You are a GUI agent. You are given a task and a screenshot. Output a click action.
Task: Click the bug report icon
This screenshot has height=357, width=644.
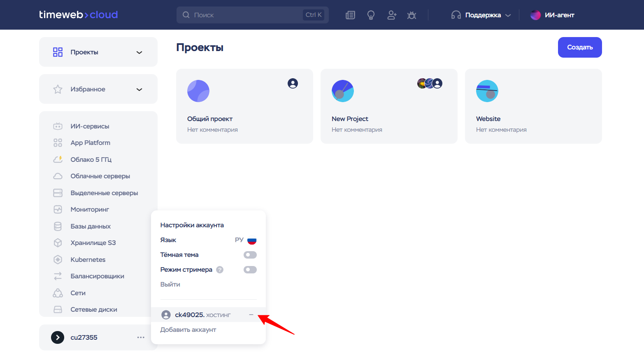[412, 15]
